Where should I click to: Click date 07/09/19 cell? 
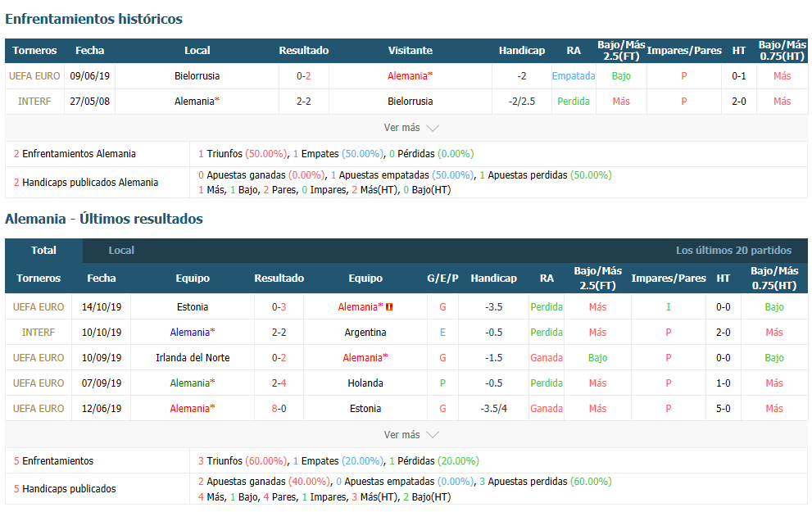(102, 383)
